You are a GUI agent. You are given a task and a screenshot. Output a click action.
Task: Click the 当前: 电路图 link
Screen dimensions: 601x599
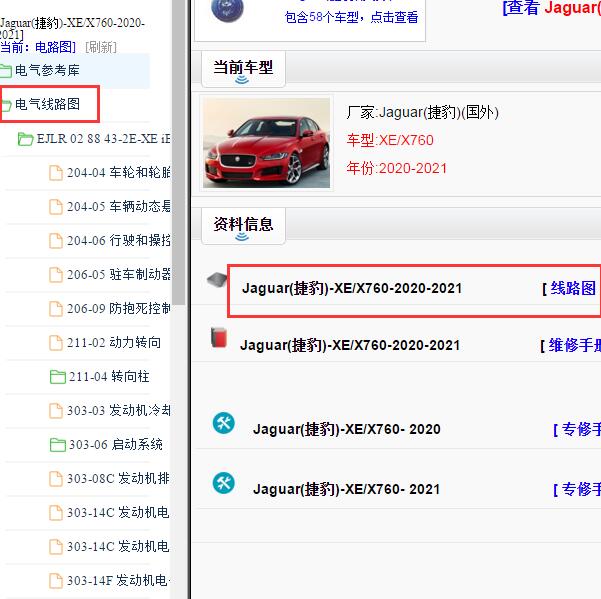[38, 48]
